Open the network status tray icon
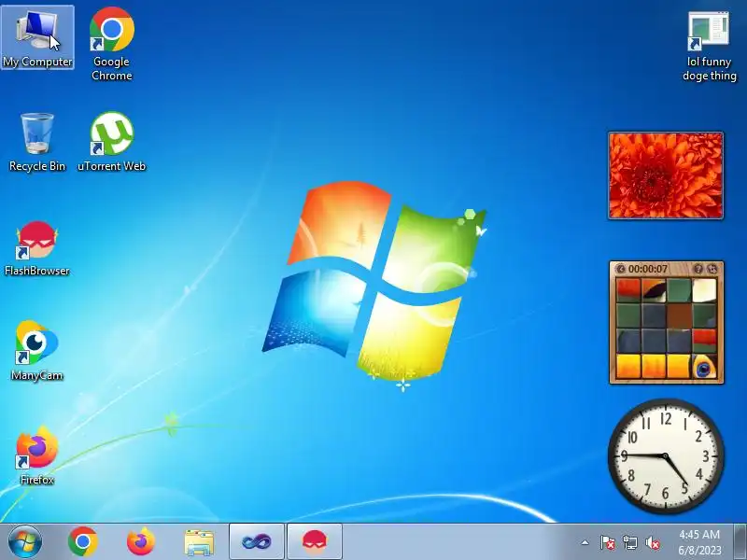 (629, 542)
